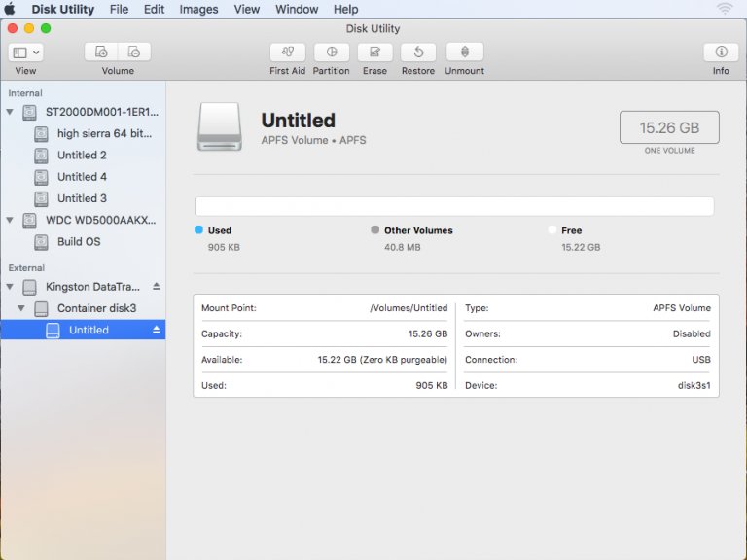Click the disk3s1 device value
This screenshot has width=747, height=560.
click(x=694, y=385)
